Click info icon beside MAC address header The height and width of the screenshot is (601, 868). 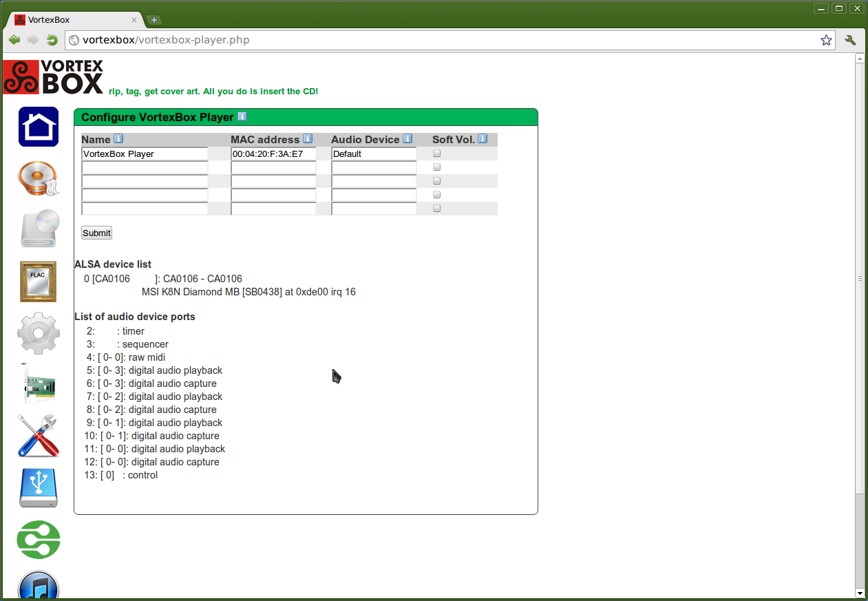coord(307,139)
